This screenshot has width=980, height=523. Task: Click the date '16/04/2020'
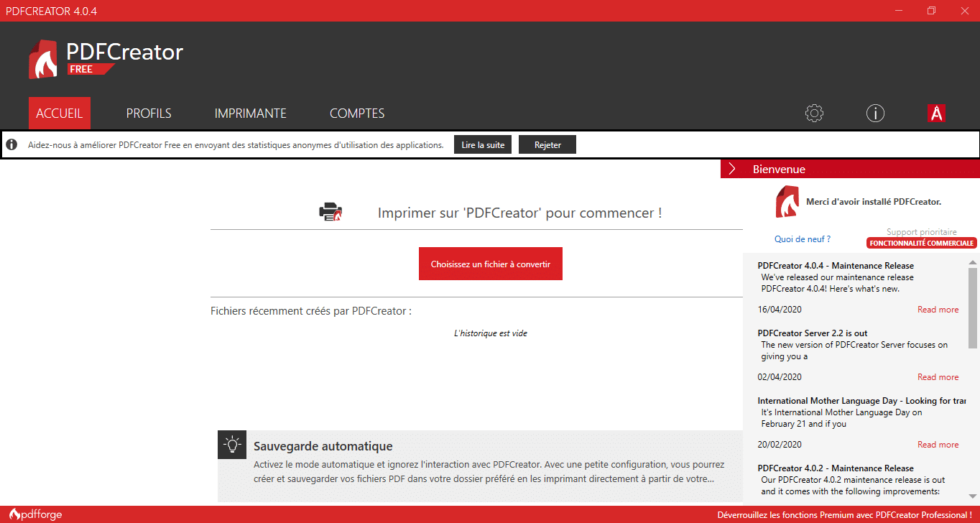click(780, 310)
